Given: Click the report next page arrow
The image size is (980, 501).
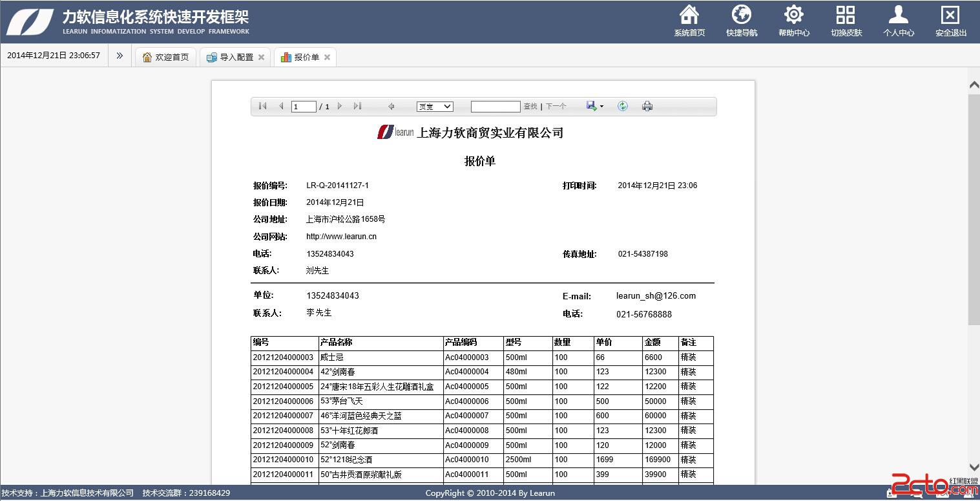Looking at the screenshot, I should coord(340,106).
